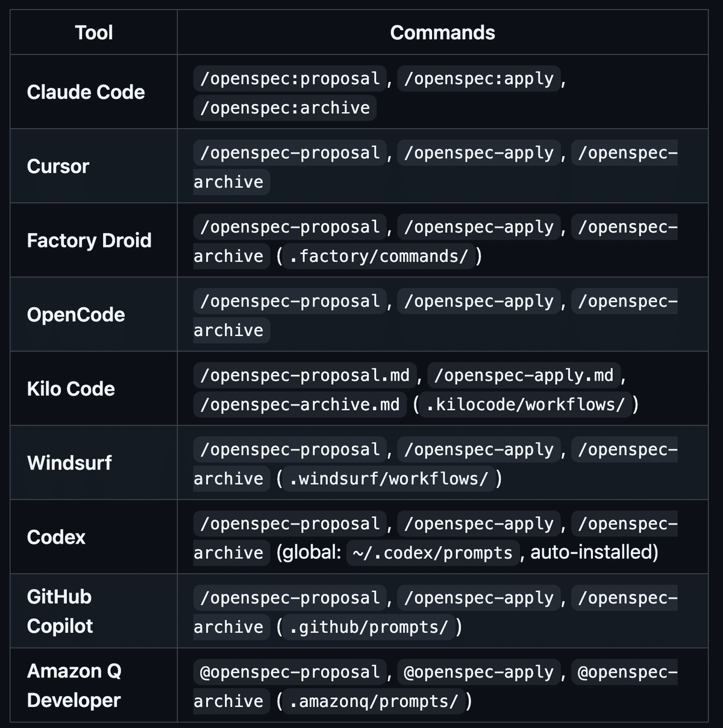Select the Kilo Code tool name
723x728 pixels.
(70, 388)
